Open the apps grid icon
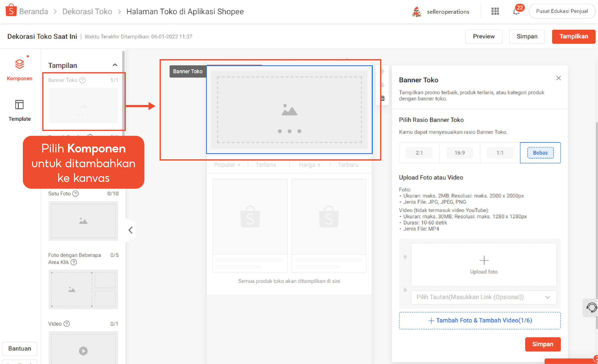Screen dimensions: 598x364 [x=495, y=11]
